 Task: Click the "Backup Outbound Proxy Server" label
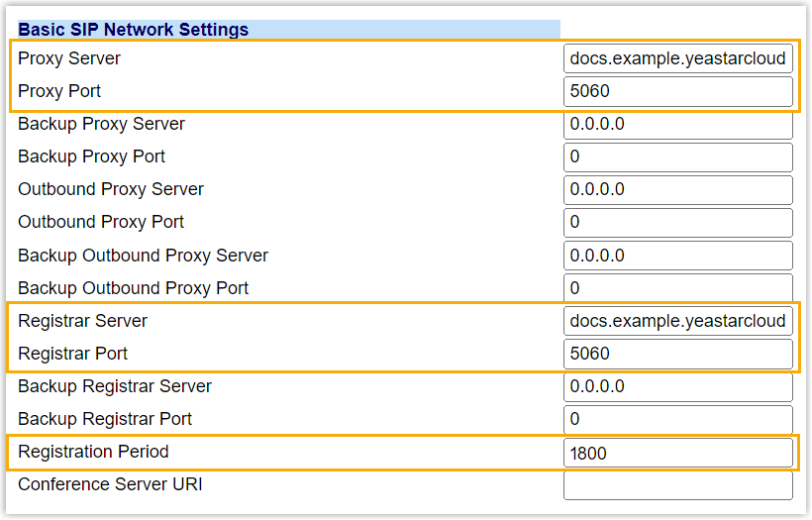pyautogui.click(x=143, y=256)
